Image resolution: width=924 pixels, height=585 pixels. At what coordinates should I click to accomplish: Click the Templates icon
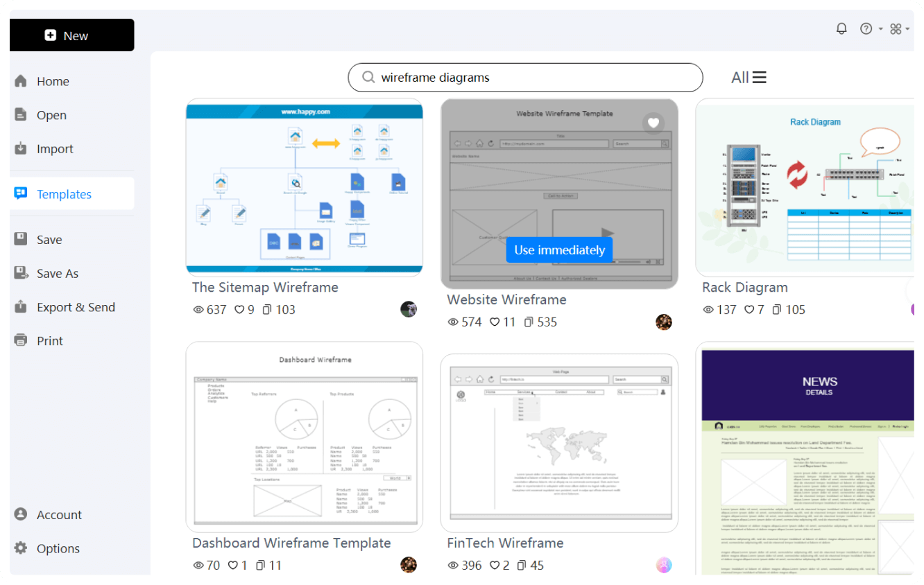tap(21, 193)
